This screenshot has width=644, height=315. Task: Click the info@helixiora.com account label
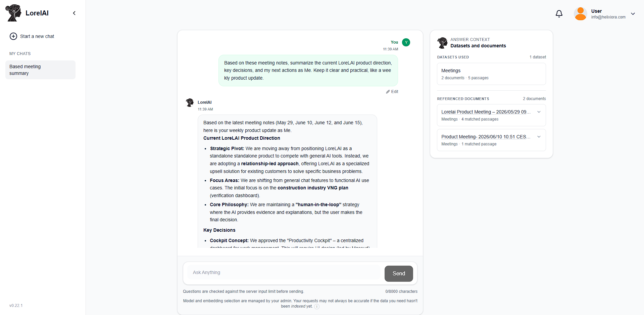tap(608, 17)
